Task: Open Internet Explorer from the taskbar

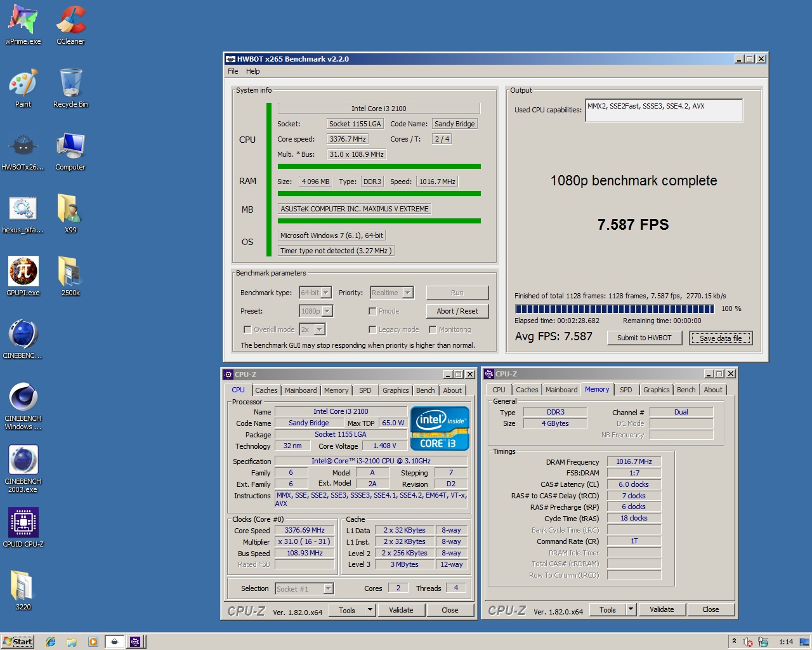Action: point(51,642)
